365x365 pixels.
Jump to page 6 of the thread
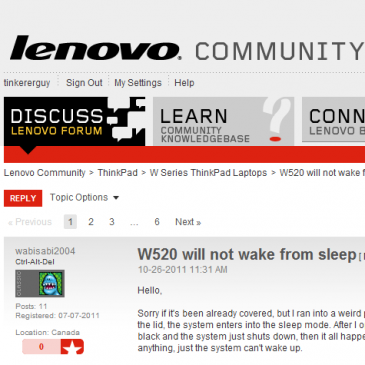click(157, 222)
